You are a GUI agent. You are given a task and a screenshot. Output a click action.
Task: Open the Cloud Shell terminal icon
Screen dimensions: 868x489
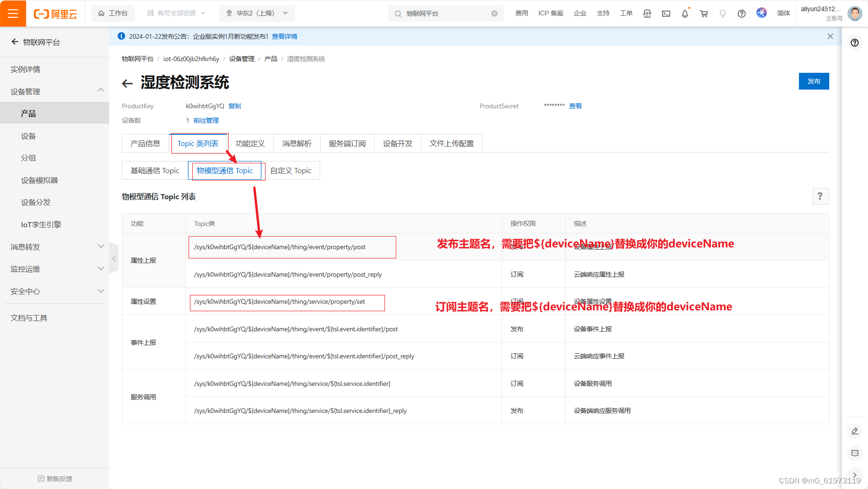coord(666,14)
